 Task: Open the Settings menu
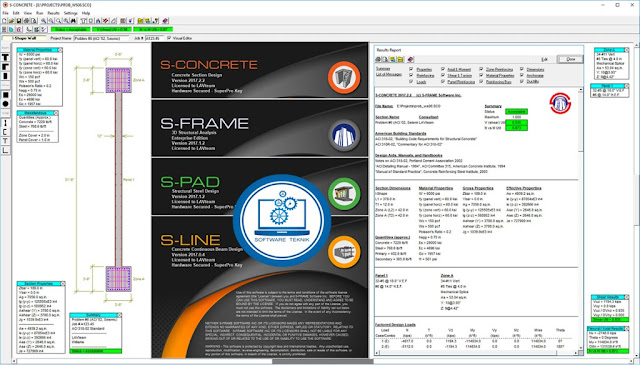coord(71,13)
